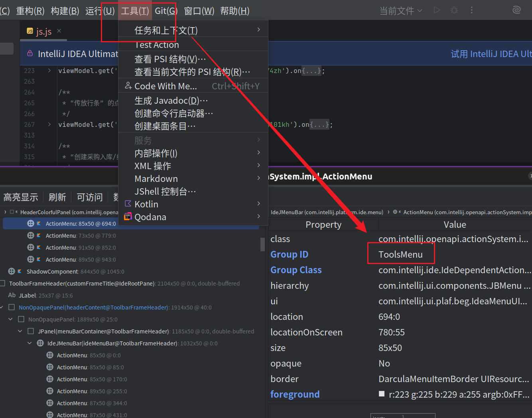Toggle the 可访问 accessibility button
Viewport: 532px width, 418px height.
coord(90,197)
